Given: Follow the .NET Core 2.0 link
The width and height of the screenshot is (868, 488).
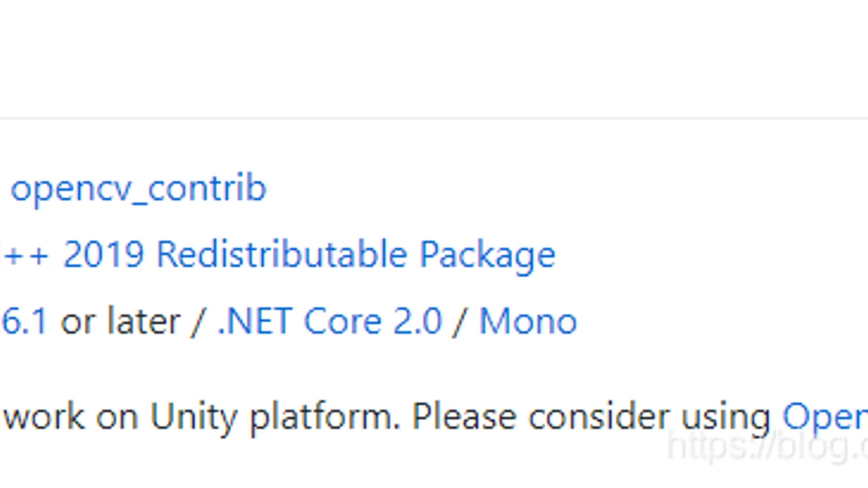Looking at the screenshot, I should pos(330,321).
